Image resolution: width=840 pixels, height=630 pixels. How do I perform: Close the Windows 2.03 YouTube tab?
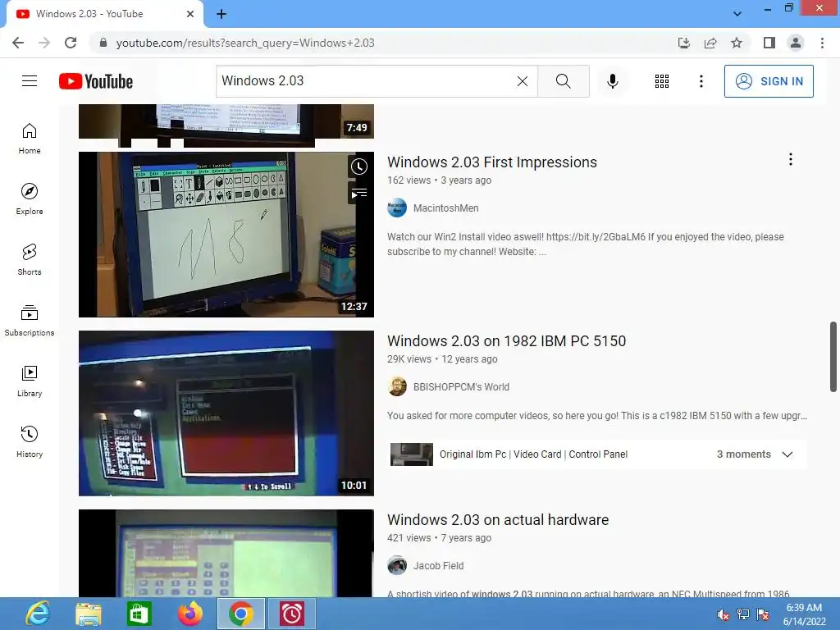[190, 14]
